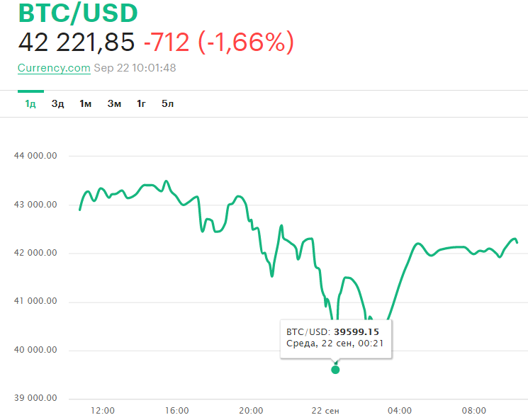Image resolution: width=528 pixels, height=420 pixels.
Task: Click the BTC/USD pair title
Action: [78, 13]
